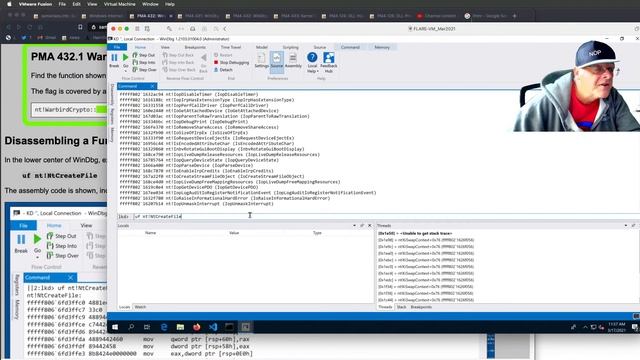The height and width of the screenshot is (360, 640).
Task: Open Visual Studio Code from the taskbar
Action: coord(213,327)
